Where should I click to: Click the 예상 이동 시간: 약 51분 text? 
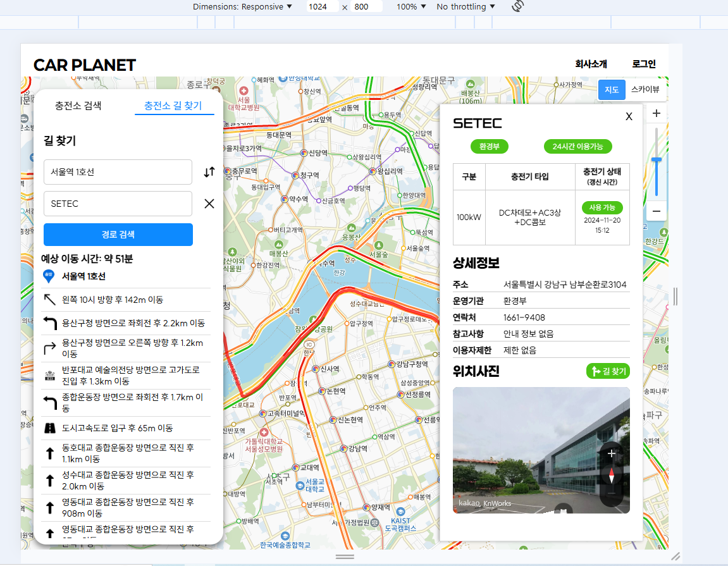(87, 259)
